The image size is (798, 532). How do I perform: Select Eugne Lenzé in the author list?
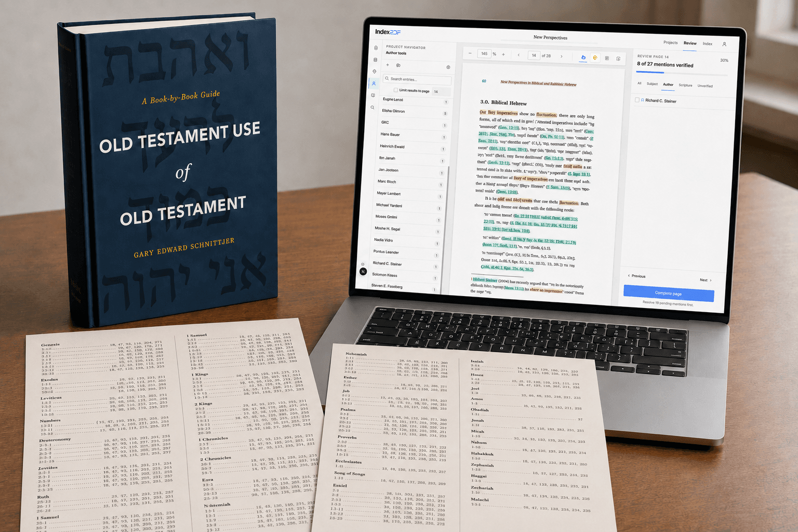415,100
